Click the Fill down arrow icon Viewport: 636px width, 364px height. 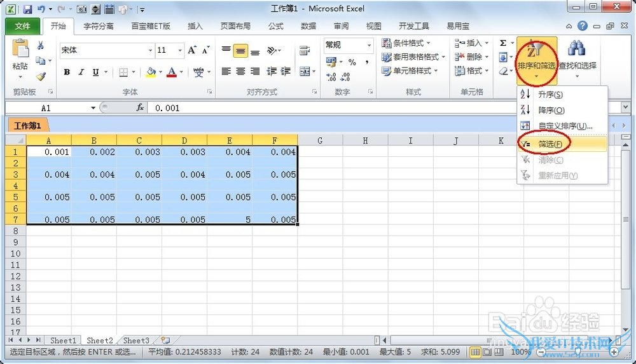point(503,57)
